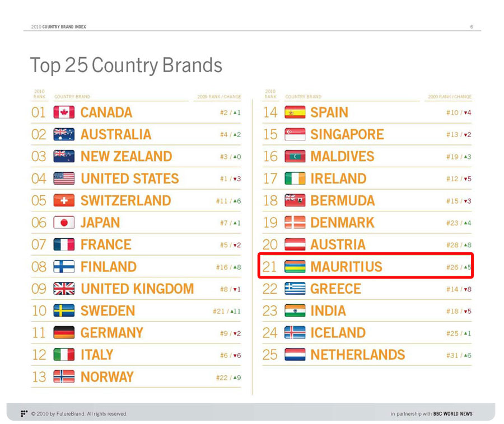Click the Singapore flag icon
The image size is (504, 424).
click(295, 135)
